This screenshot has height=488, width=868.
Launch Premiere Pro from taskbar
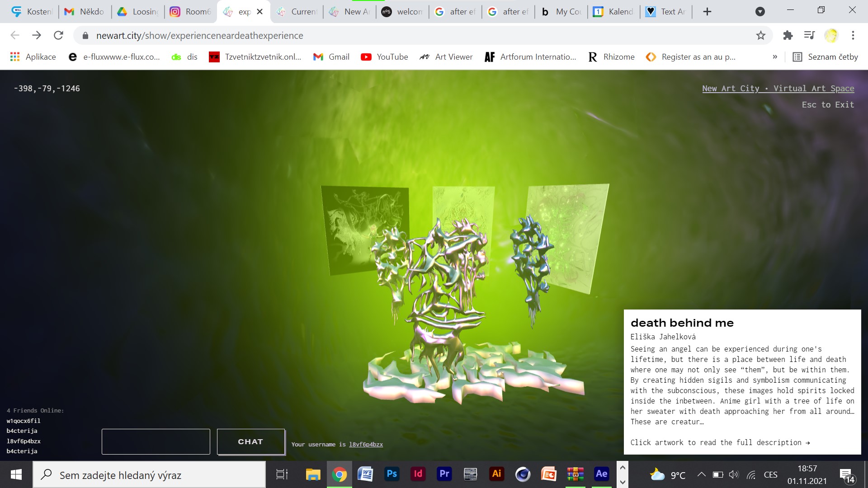[444, 474]
